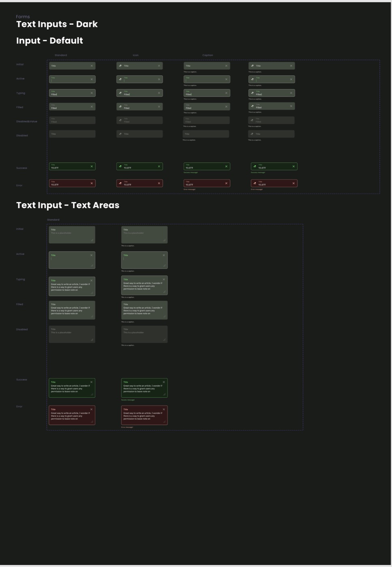The height and width of the screenshot is (567, 392).
Task: Click 'This is a caption.' under the Disabled captioned text area
Action: tap(128, 345)
